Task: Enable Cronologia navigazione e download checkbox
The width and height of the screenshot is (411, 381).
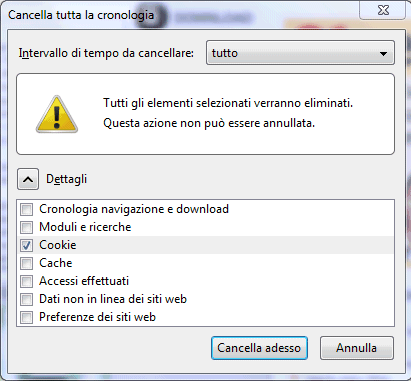Action: pyautogui.click(x=27, y=210)
